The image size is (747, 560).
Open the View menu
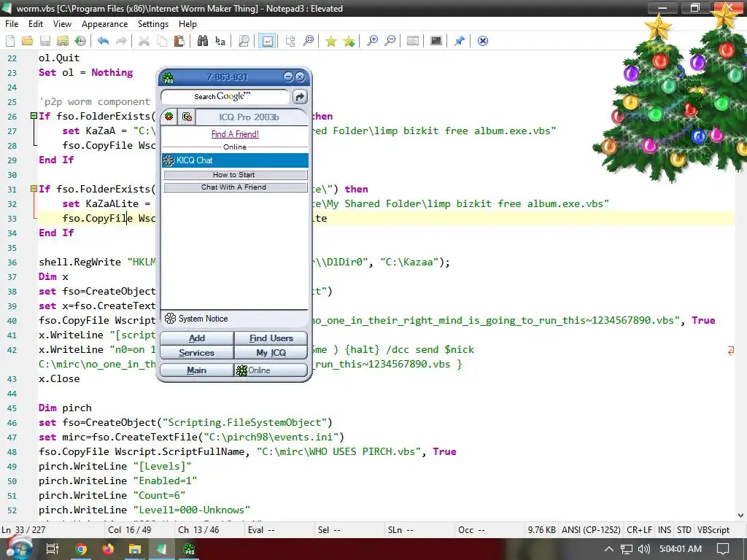click(62, 24)
